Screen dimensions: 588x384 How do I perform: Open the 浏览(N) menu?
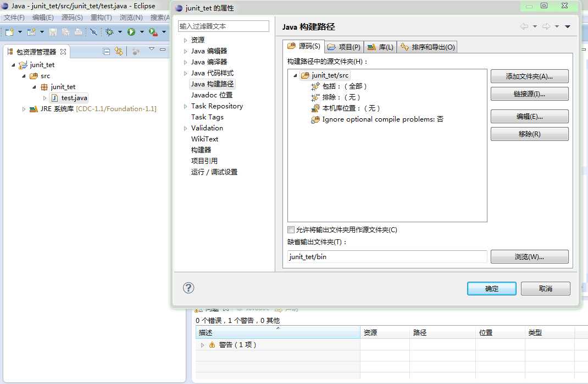coord(131,17)
